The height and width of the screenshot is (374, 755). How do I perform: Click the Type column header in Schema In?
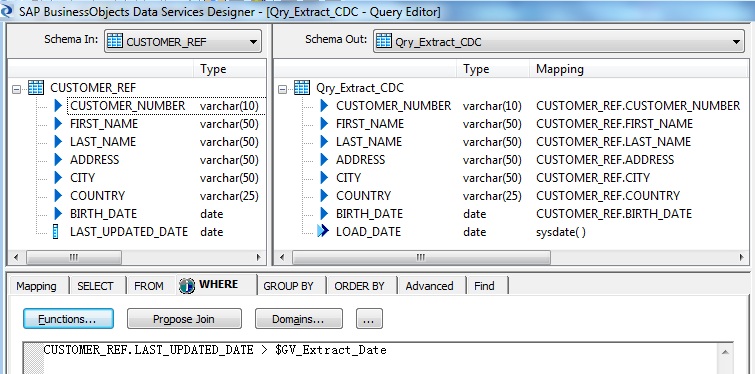click(230, 69)
